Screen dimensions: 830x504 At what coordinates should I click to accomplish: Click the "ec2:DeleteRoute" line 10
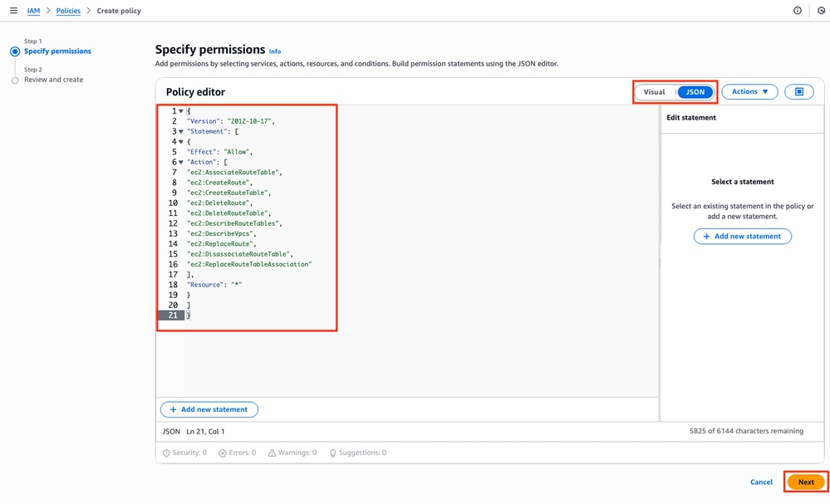(x=219, y=203)
